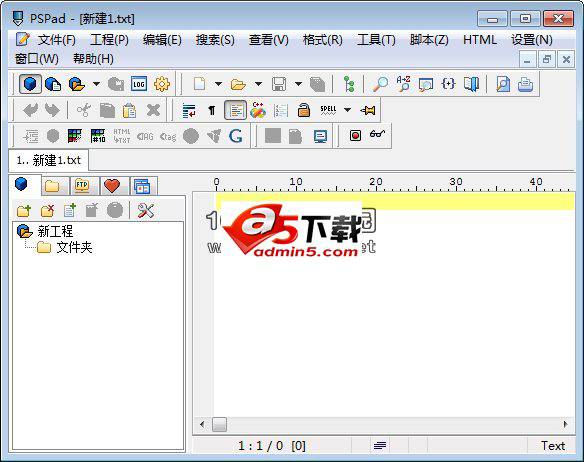Start macro recording with red record button

tap(355, 136)
